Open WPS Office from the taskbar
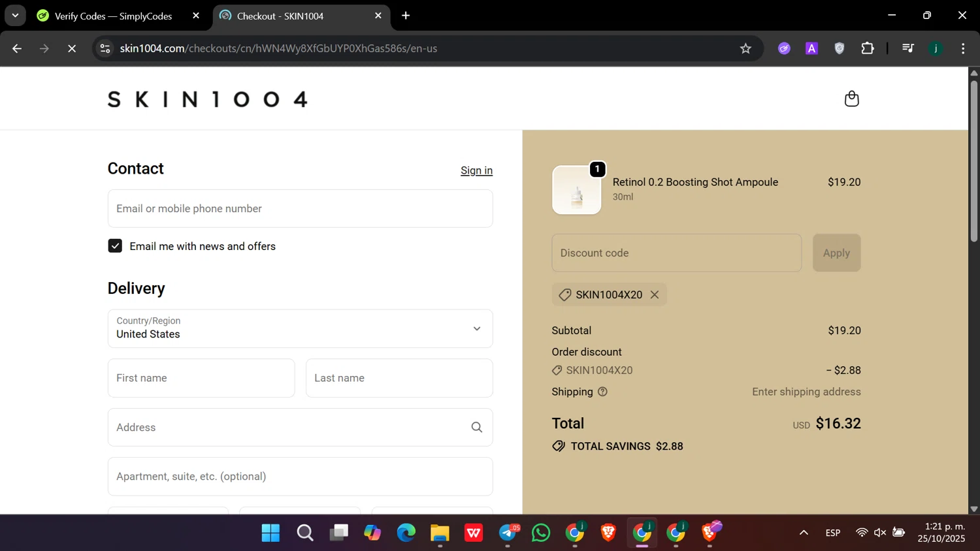This screenshot has width=980, height=551. pos(474,533)
